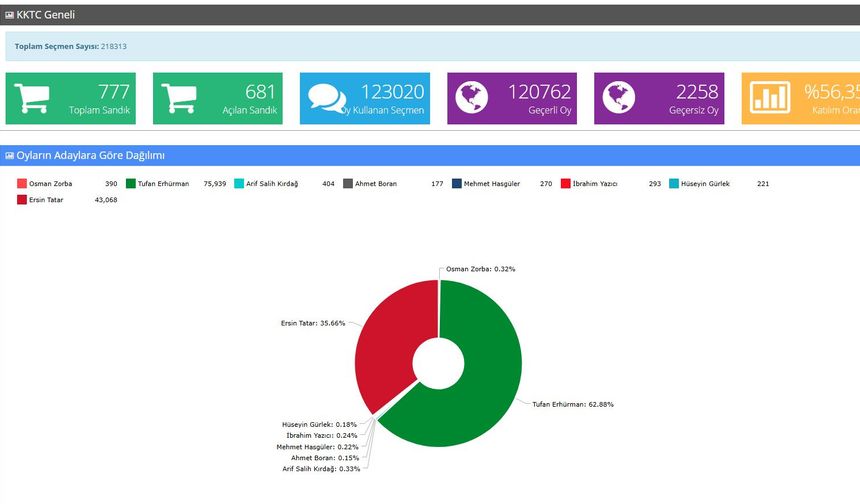Image resolution: width=860 pixels, height=504 pixels.
Task: Click the icon beside Oyların Adaylara Göre Dağılımı
Action: coord(9,156)
